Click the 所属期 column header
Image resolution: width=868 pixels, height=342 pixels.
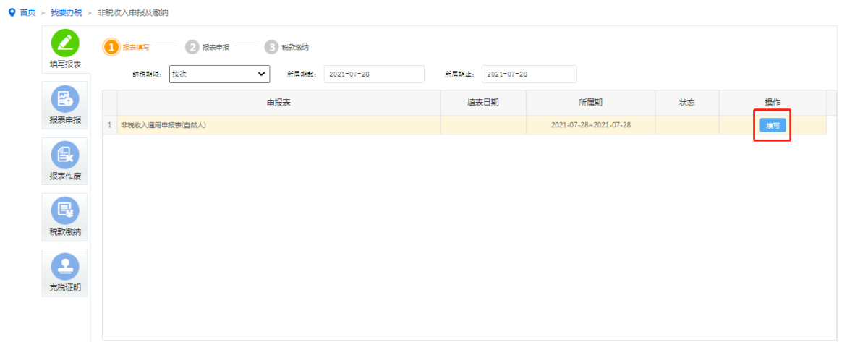(x=590, y=103)
